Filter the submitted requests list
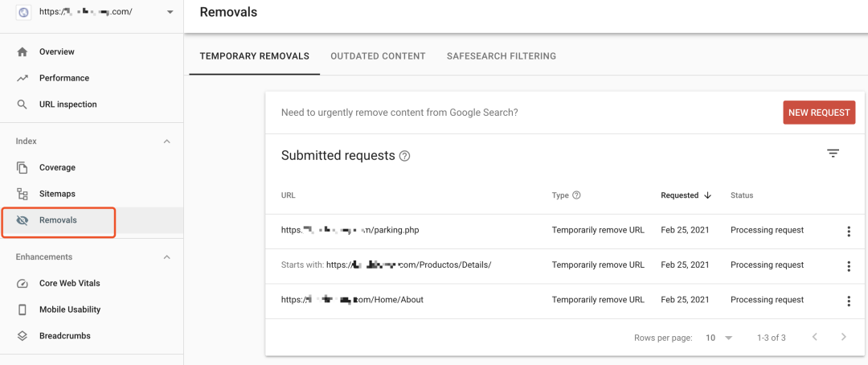This screenshot has width=868, height=365. point(833,154)
